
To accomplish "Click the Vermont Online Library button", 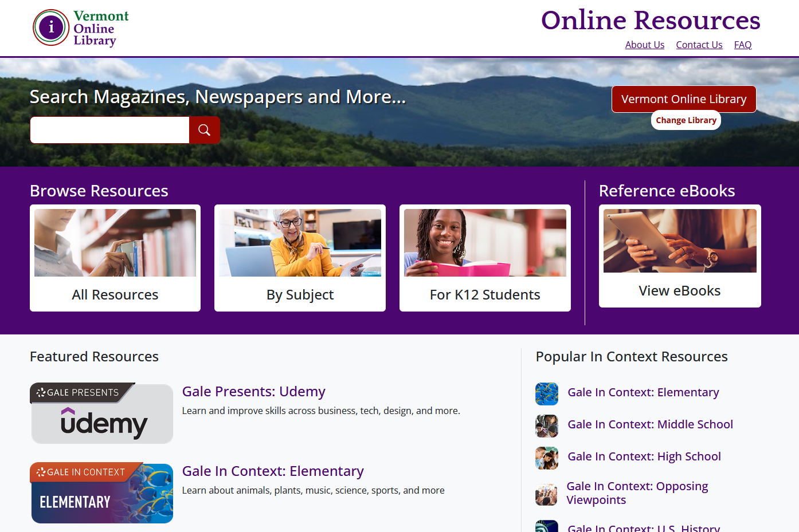I will (684, 99).
